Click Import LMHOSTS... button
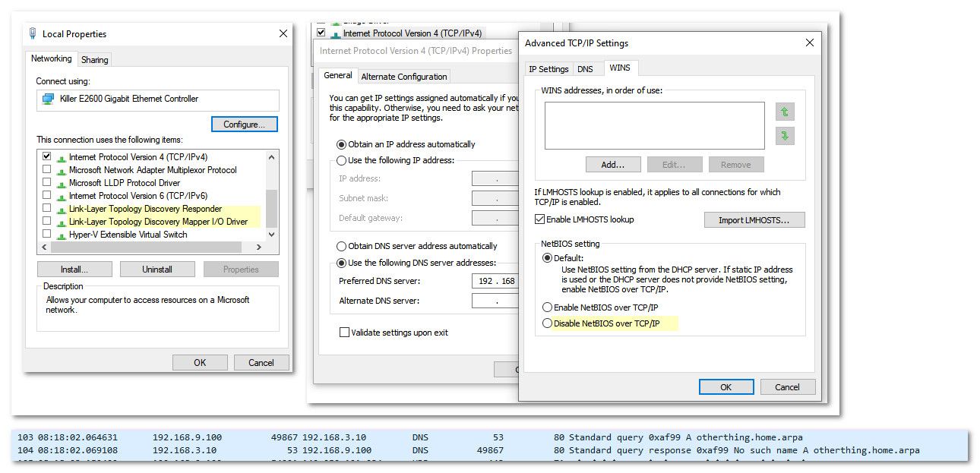Image resolution: width=980 pixels, height=473 pixels. [x=754, y=220]
